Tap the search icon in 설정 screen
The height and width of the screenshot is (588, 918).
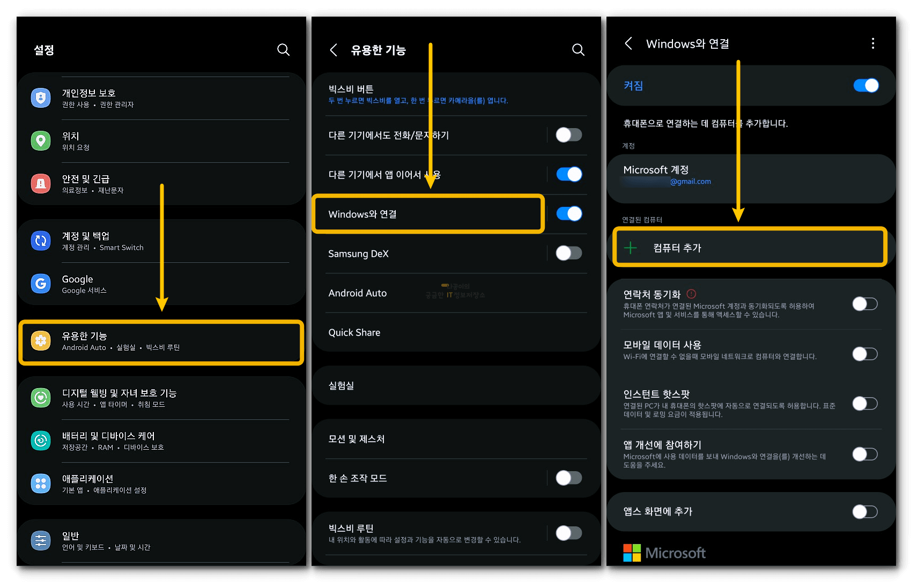[283, 50]
